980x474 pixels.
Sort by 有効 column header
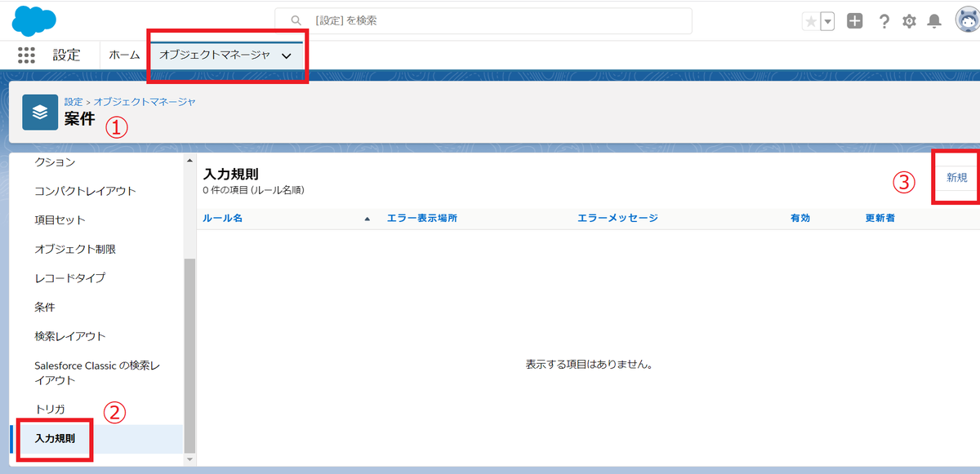point(800,219)
